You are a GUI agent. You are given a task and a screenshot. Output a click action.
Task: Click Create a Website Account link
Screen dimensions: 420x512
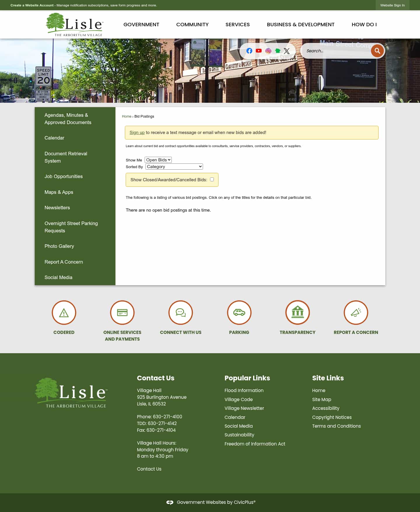tap(32, 5)
